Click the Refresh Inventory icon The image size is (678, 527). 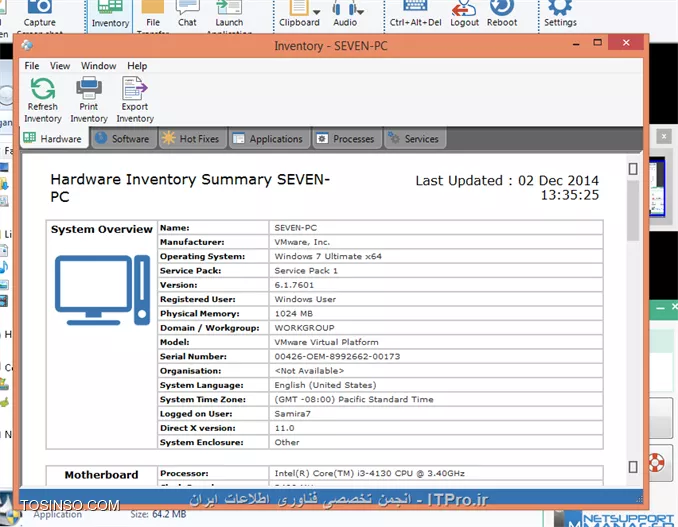[42, 88]
